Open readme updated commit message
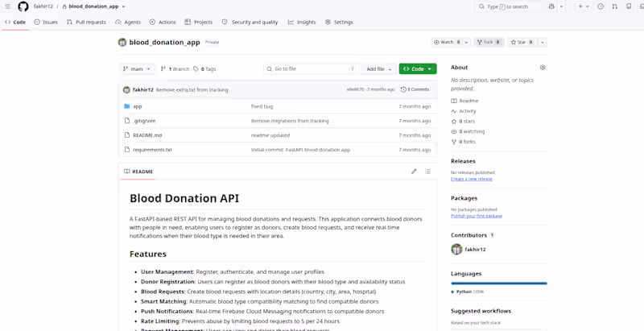The height and width of the screenshot is (331, 644). pos(270,135)
